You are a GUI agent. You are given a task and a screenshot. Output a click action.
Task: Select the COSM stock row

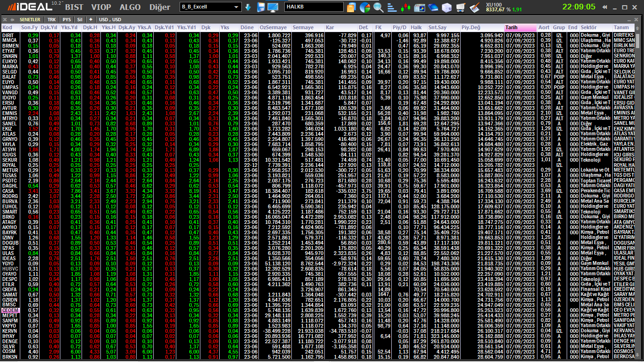[x=318, y=352]
